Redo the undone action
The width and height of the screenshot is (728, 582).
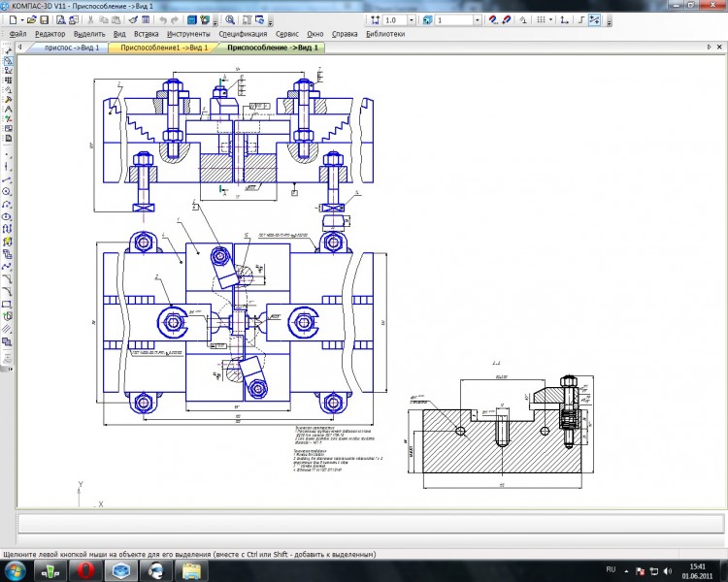coord(175,20)
